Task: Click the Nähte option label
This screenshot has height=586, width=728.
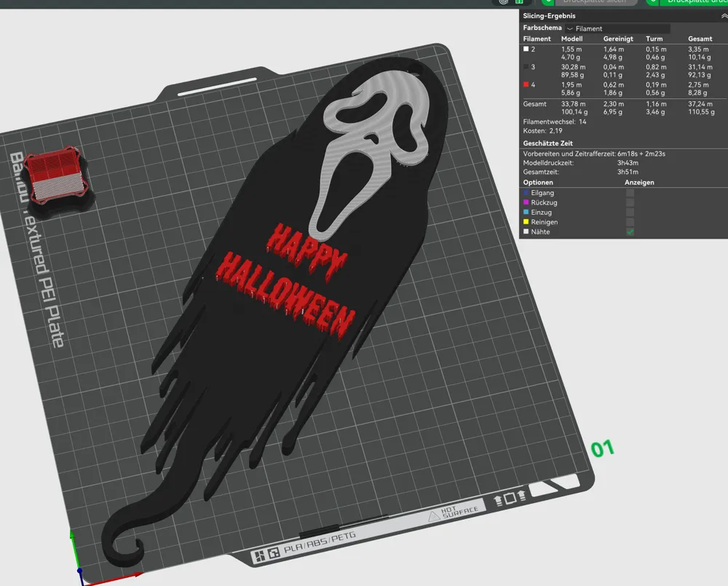Action: tap(540, 231)
